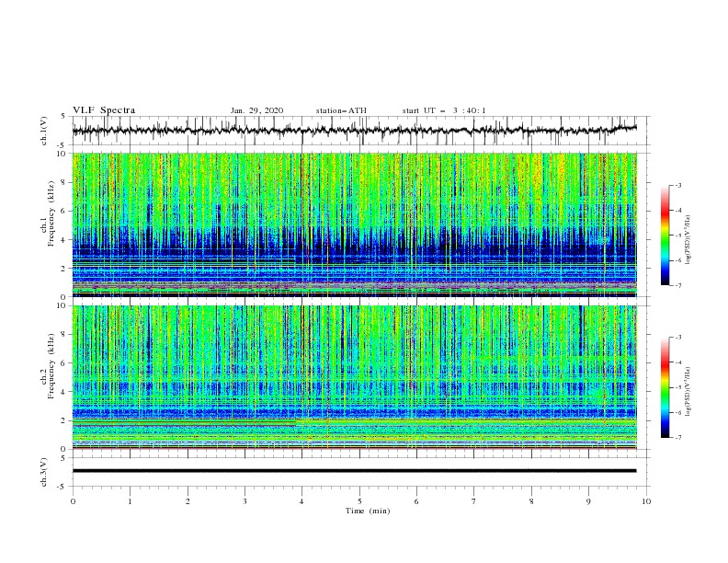This screenshot has height=563, width=728.
Task: Click time axis tick label "7"
Action: 474,501
